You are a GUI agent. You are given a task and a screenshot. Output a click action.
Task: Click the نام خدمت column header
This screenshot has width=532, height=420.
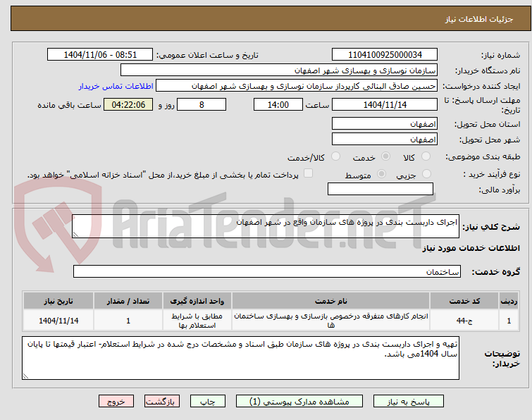(x=330, y=302)
